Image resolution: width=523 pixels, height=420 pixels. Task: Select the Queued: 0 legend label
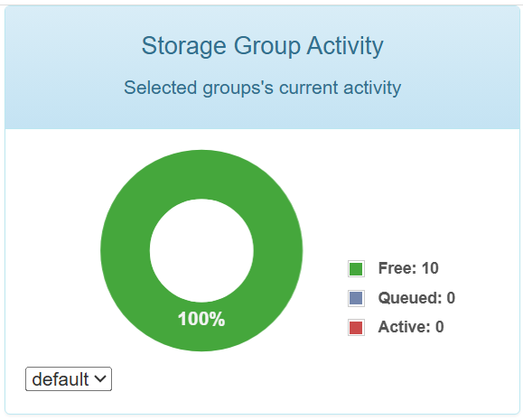coord(416,297)
